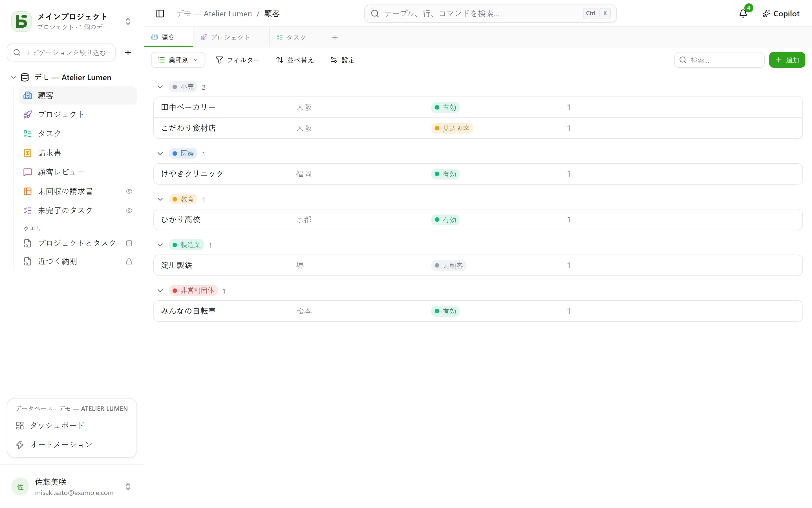The height and width of the screenshot is (508, 812).
Task: Toggle the sidebar panel icon
Action: point(160,14)
